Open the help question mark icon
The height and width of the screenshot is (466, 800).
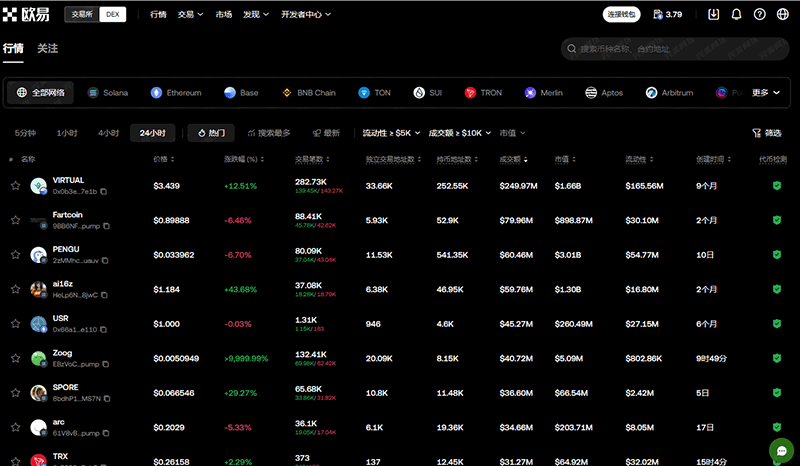[x=760, y=14]
